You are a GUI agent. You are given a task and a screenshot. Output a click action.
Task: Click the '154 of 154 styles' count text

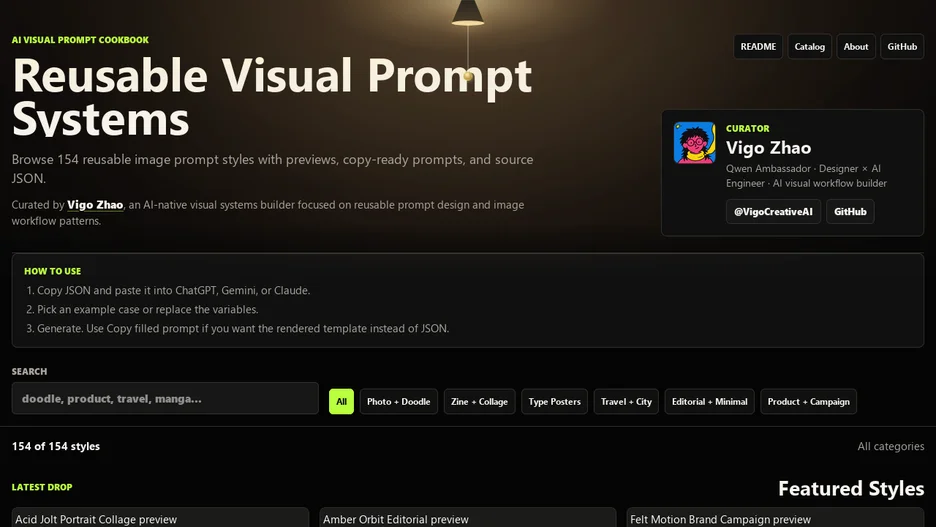(56, 446)
